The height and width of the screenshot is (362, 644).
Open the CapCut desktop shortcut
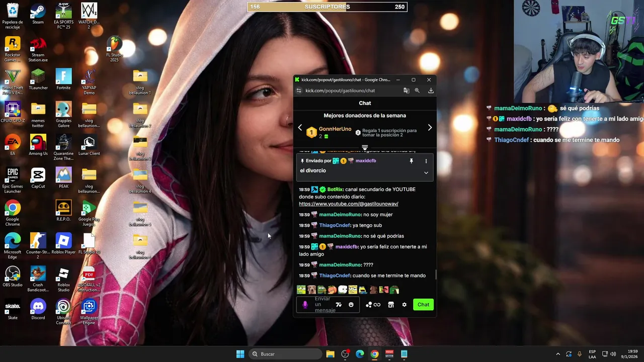[x=38, y=178]
